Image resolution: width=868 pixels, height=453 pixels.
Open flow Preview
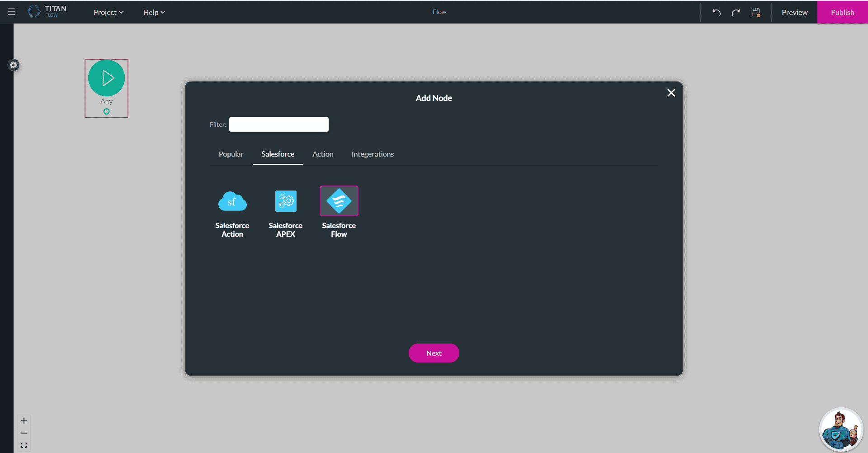pyautogui.click(x=794, y=12)
